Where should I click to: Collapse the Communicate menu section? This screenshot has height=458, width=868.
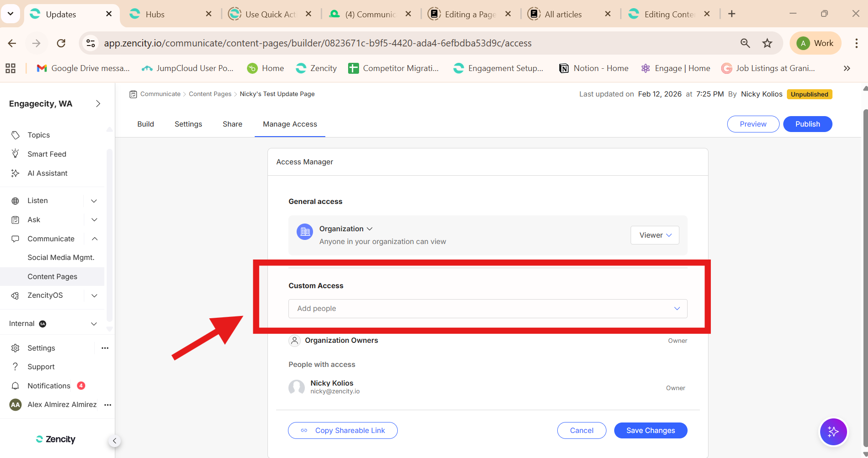click(x=94, y=239)
